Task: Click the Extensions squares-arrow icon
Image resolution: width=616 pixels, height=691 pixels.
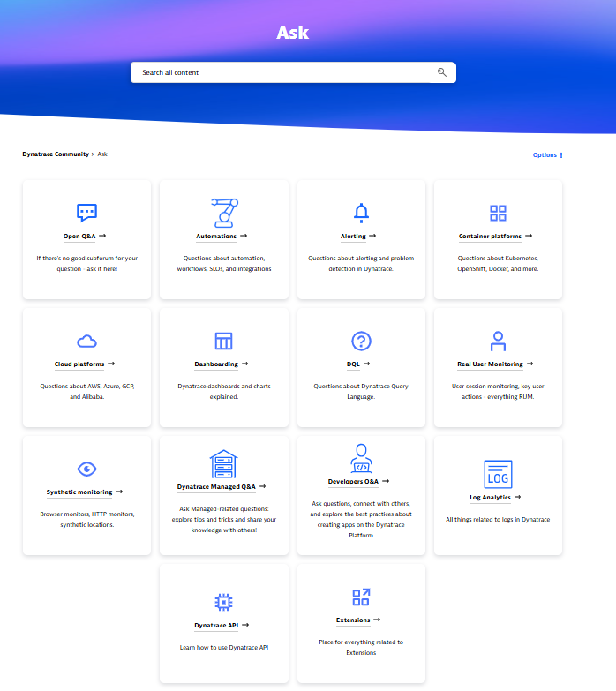Action: (x=361, y=597)
